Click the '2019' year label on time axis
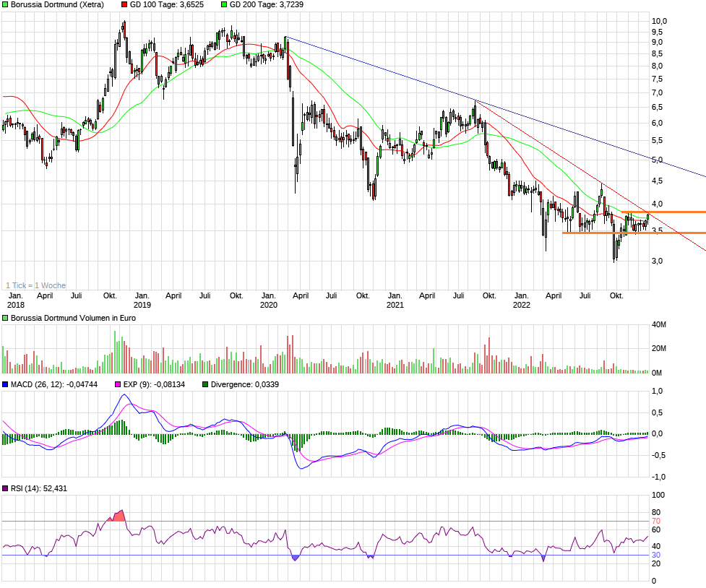Image resolution: width=706 pixels, height=588 pixels. 142,305
